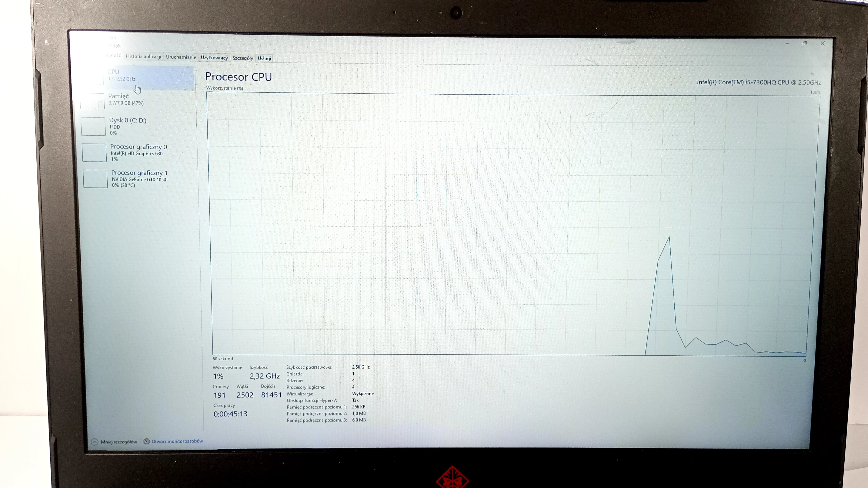Click the 2,32 GHz value under Szybkość
This screenshot has width=868, height=488.
(x=265, y=376)
